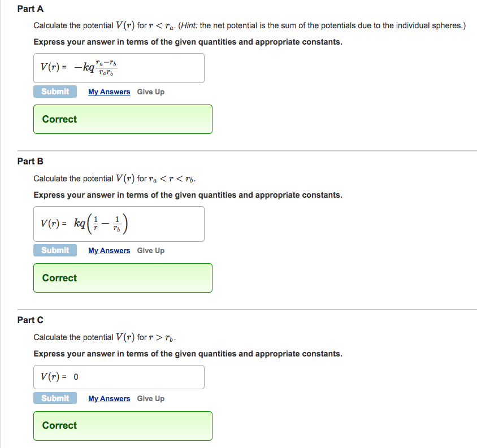
Task: Give Up on Part A
Action: (150, 92)
